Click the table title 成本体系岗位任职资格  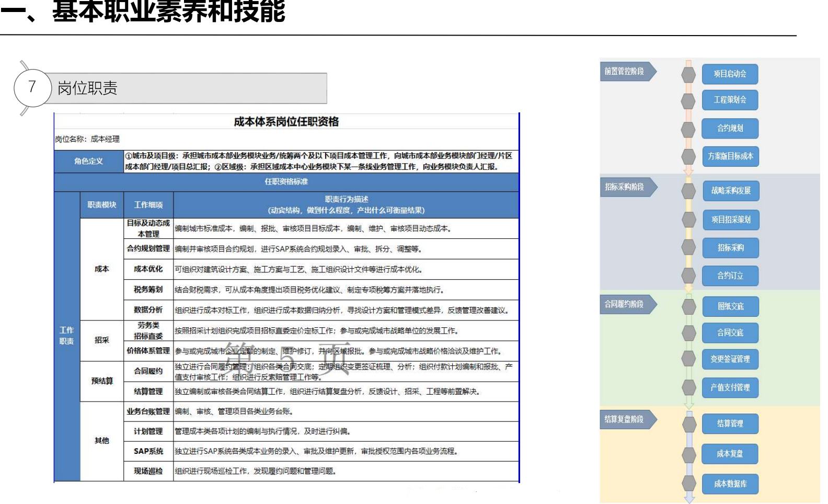tap(286, 122)
